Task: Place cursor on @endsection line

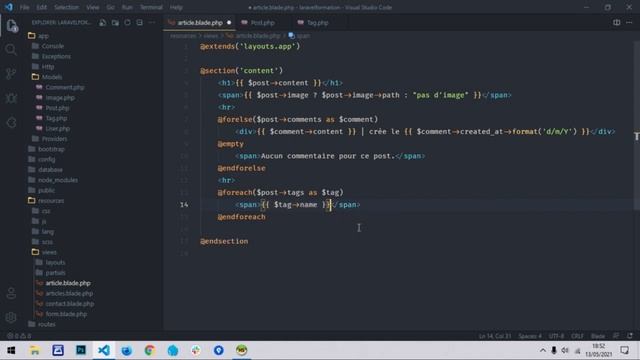Action: click(x=224, y=241)
